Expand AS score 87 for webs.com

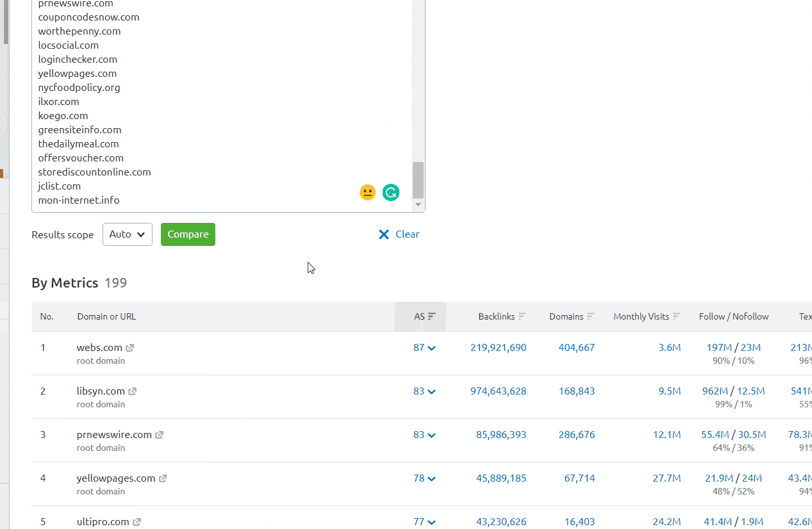click(x=424, y=348)
